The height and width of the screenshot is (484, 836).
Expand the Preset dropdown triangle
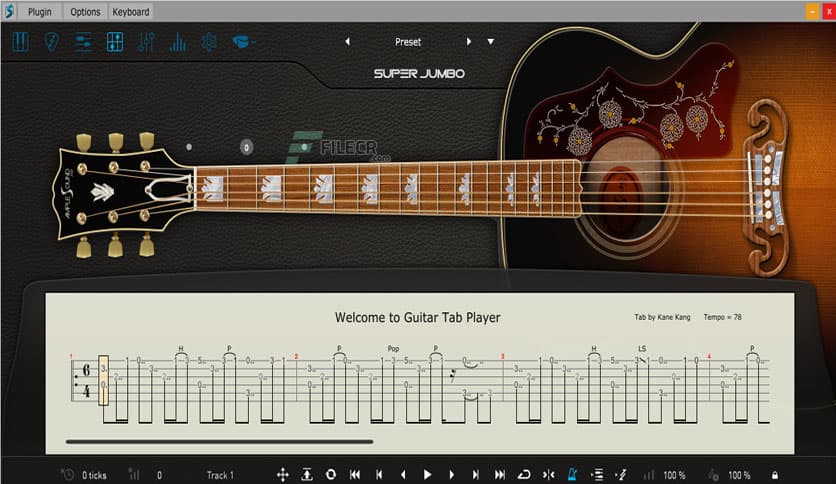491,42
